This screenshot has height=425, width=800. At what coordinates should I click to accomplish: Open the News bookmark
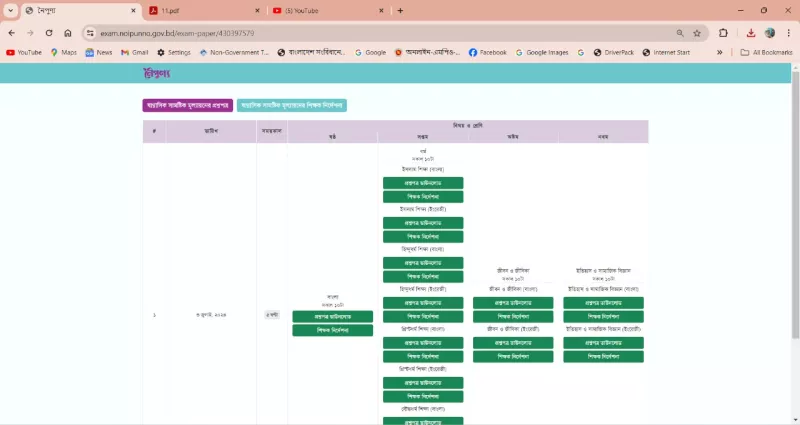[x=99, y=52]
